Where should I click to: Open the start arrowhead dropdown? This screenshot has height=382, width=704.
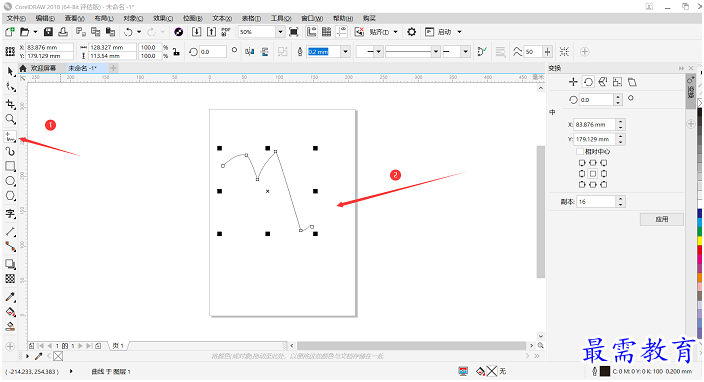tap(378, 52)
